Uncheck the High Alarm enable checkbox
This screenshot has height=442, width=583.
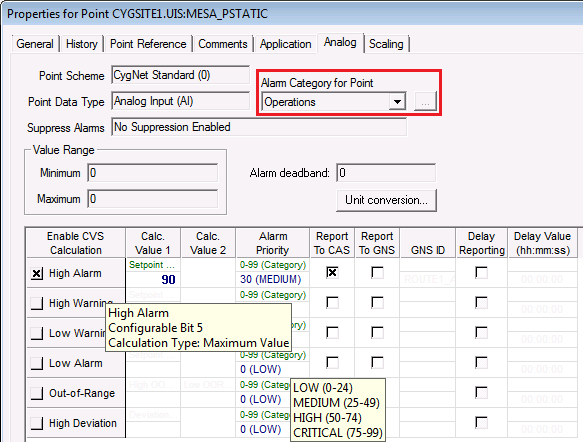[x=37, y=274]
